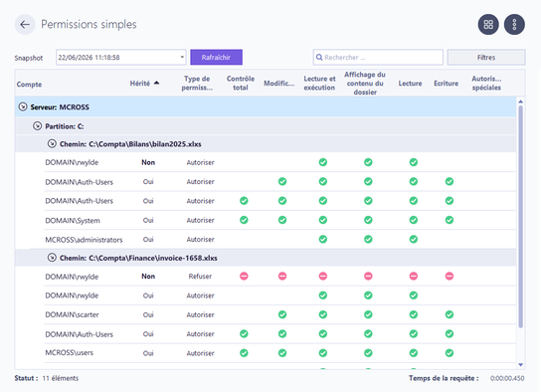541x392 pixels.
Task: Click Oui inherited value for DOMAIN\System
Action: click(148, 220)
